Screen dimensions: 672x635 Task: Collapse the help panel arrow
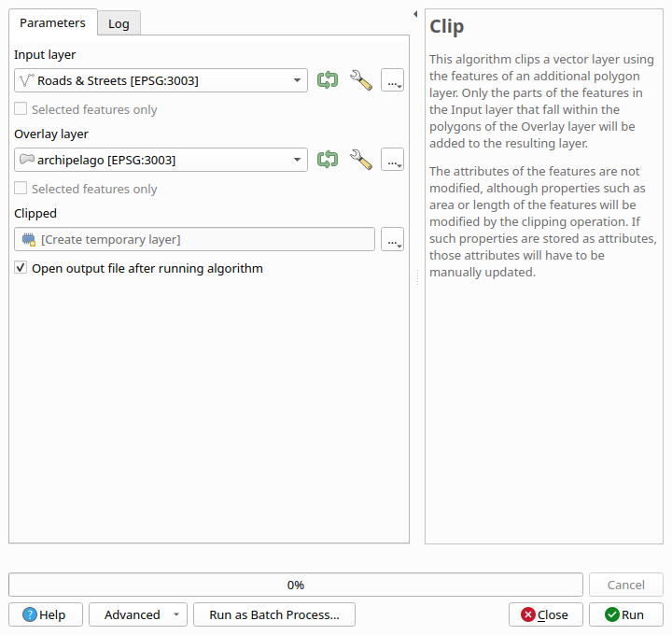click(x=415, y=14)
